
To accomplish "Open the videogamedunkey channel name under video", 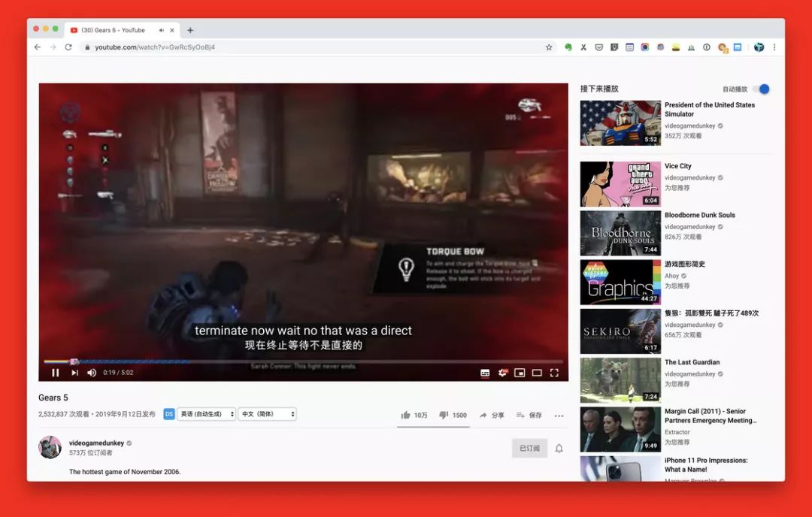I will pos(96,443).
